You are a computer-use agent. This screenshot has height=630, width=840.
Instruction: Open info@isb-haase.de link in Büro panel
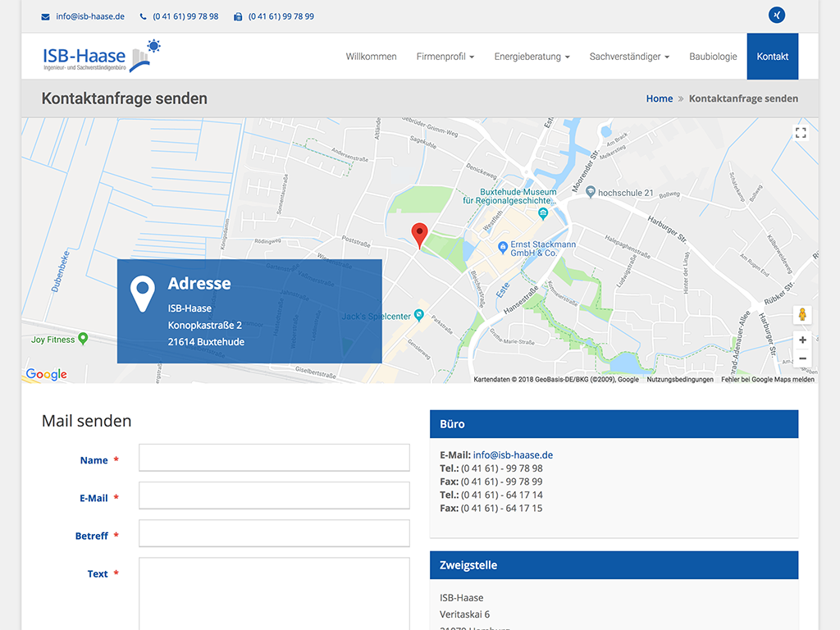coord(513,454)
